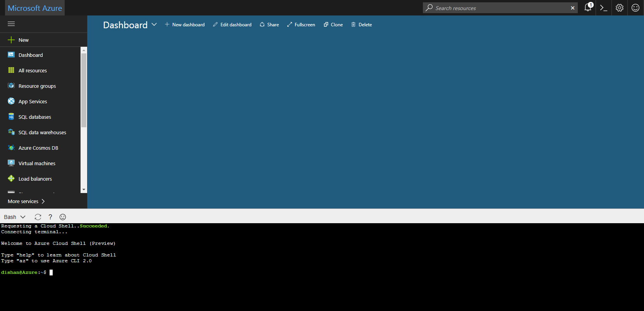Click New dashboard button
Viewport: 644px width, 311px height.
(x=185, y=25)
